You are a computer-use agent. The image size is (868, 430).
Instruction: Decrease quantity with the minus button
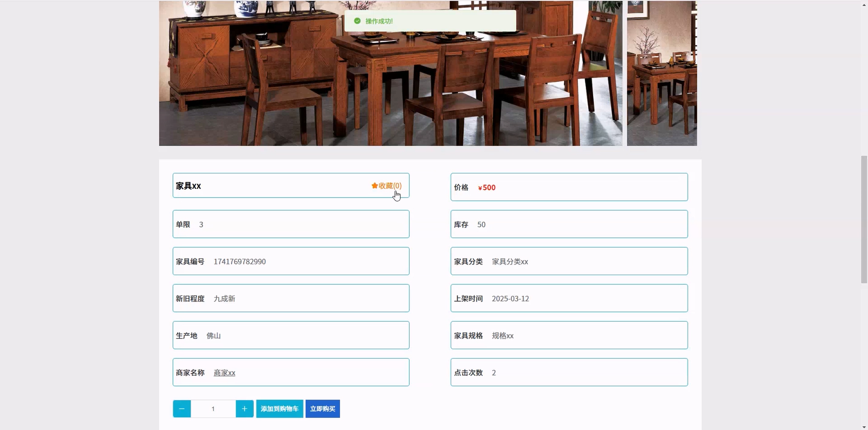(x=182, y=409)
